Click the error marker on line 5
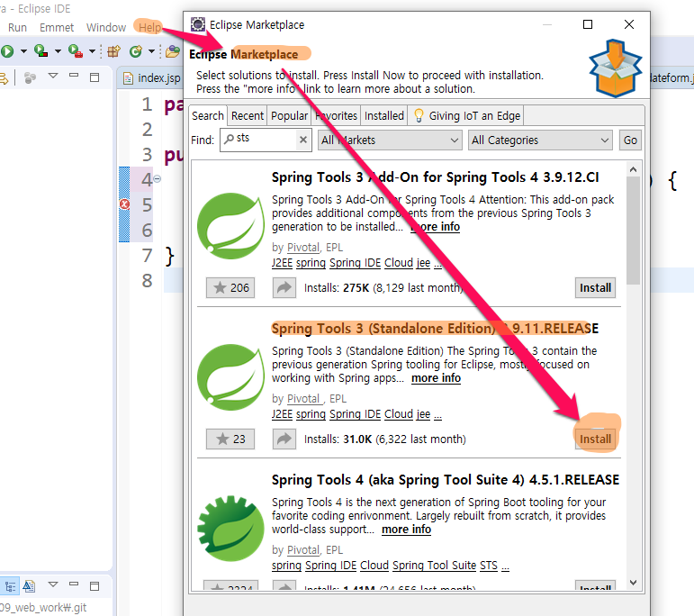 pos(125,204)
